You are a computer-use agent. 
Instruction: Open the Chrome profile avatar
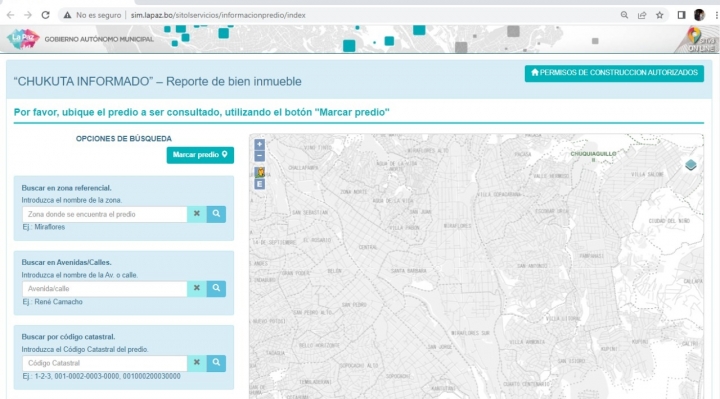[x=699, y=15]
